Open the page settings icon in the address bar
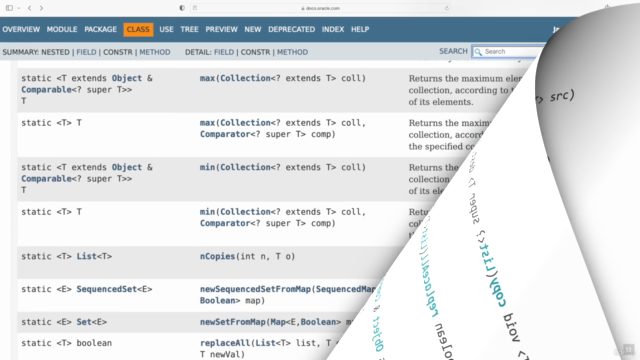640x360 pixels. [195, 8]
